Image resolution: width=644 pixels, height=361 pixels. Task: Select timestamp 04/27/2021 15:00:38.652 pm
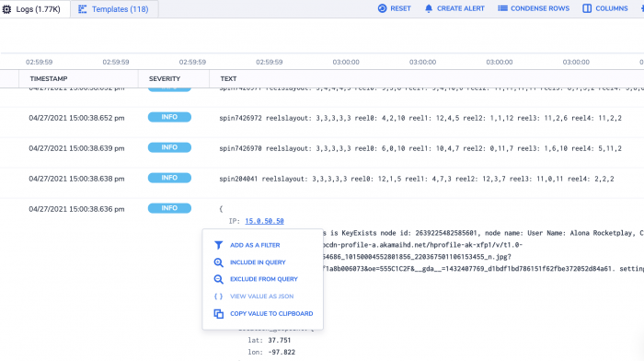tap(76, 118)
